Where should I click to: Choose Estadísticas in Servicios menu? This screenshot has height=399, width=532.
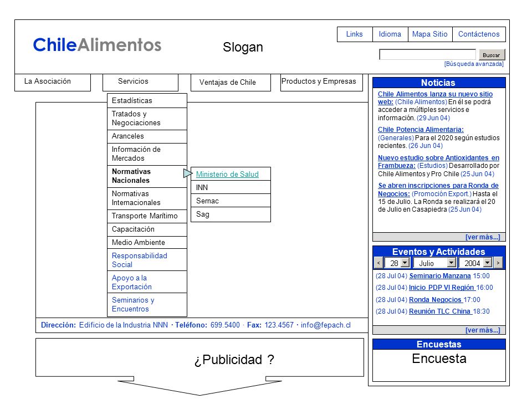pos(147,101)
